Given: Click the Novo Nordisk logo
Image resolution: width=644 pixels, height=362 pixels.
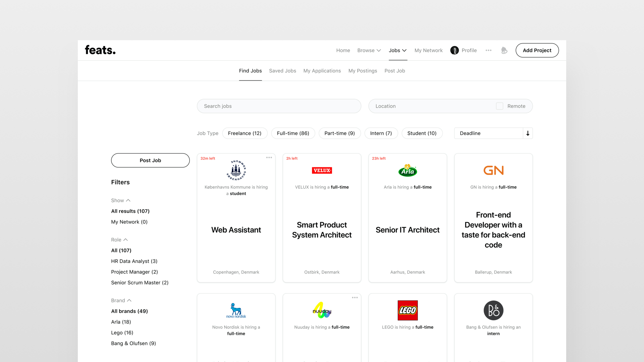Looking at the screenshot, I should pyautogui.click(x=236, y=310).
